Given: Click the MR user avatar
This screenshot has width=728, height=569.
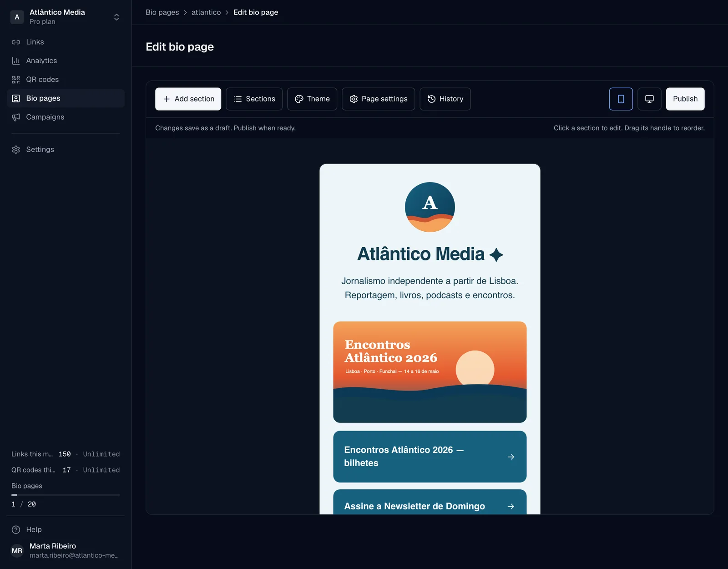Looking at the screenshot, I should [x=17, y=551].
